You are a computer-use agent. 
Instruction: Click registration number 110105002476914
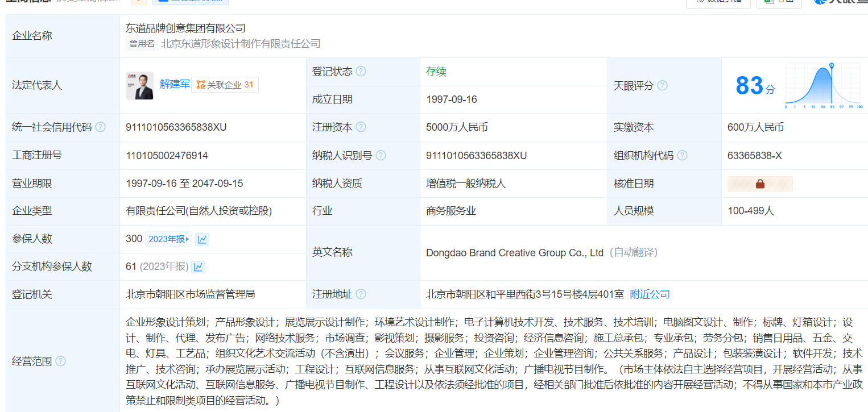pyautogui.click(x=167, y=156)
